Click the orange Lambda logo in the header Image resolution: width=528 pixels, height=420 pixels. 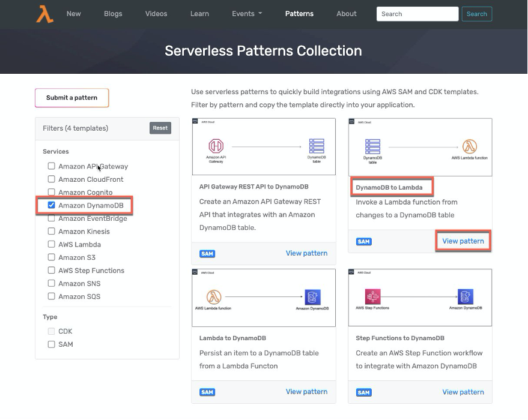(x=45, y=14)
